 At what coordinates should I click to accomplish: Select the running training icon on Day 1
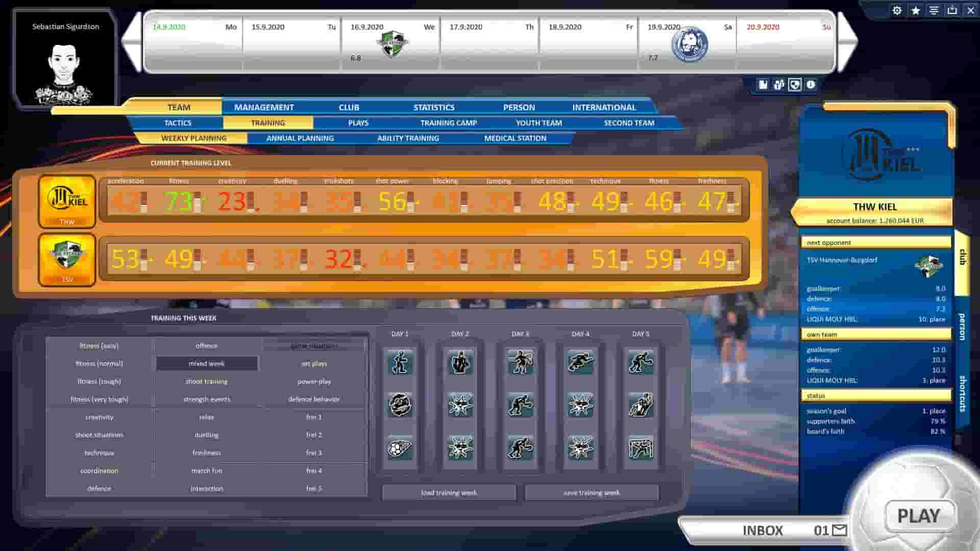point(402,363)
